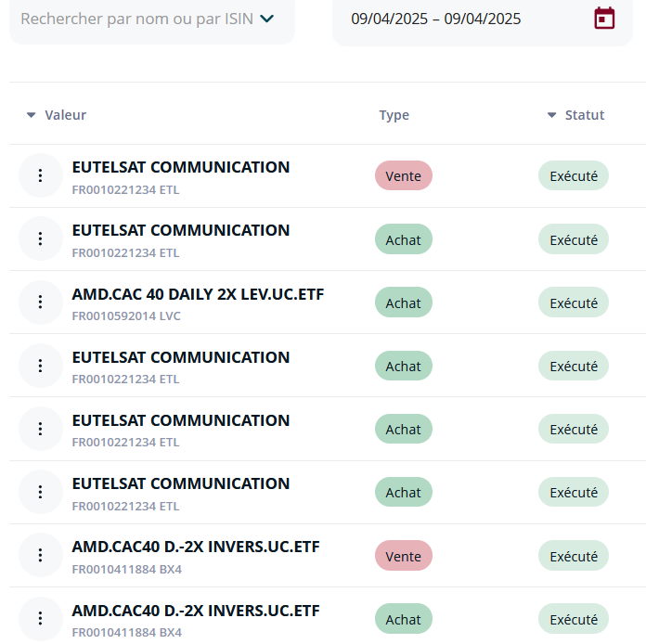Open the calendar date picker icon
This screenshot has width=646, height=644.
pyautogui.click(x=604, y=19)
